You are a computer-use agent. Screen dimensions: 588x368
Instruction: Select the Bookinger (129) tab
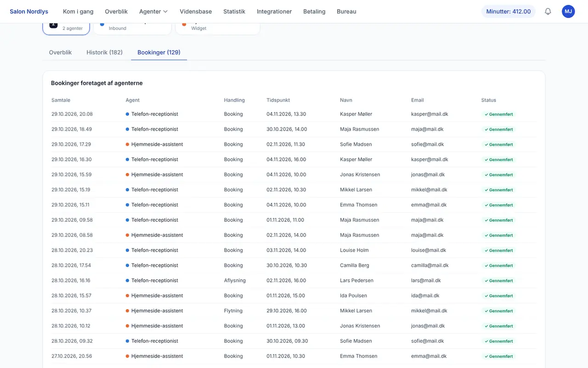tap(159, 52)
